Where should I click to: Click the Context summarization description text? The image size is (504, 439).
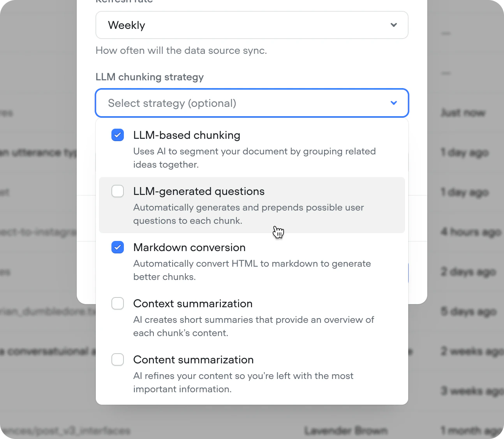pos(254,326)
